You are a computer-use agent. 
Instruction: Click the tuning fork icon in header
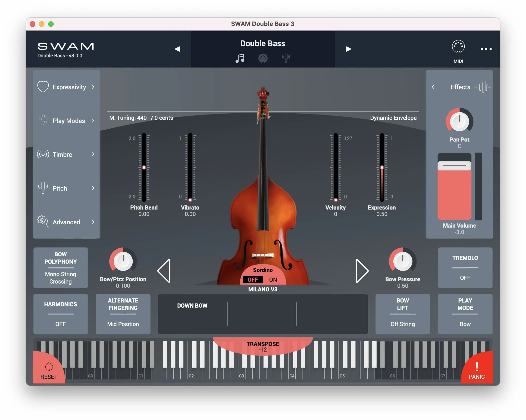(286, 58)
